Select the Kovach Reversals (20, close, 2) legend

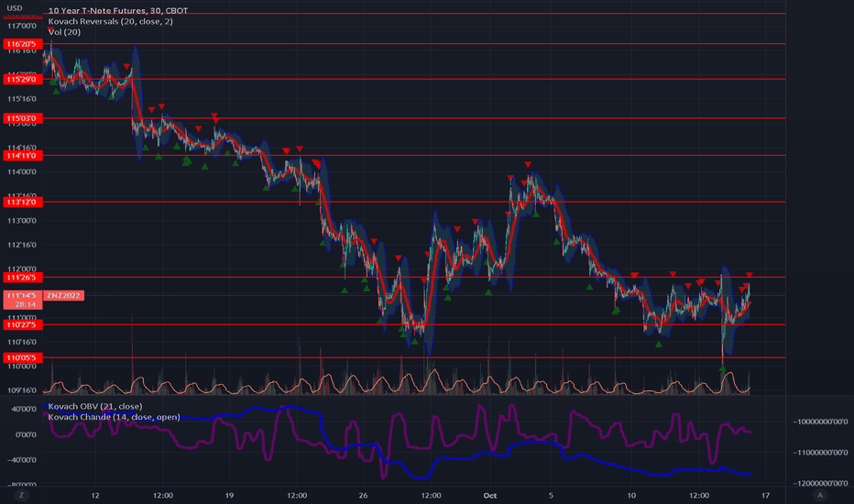tap(111, 21)
